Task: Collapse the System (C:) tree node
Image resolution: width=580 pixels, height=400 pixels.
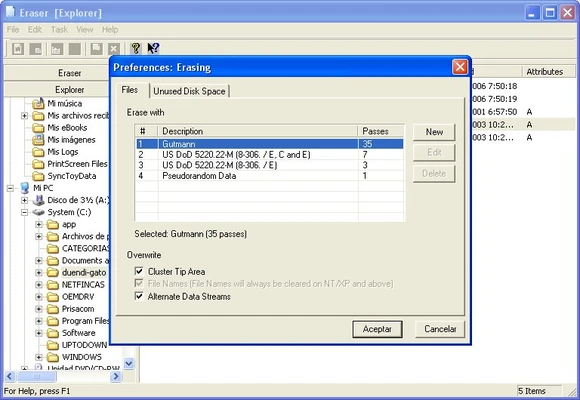Action: click(24, 212)
